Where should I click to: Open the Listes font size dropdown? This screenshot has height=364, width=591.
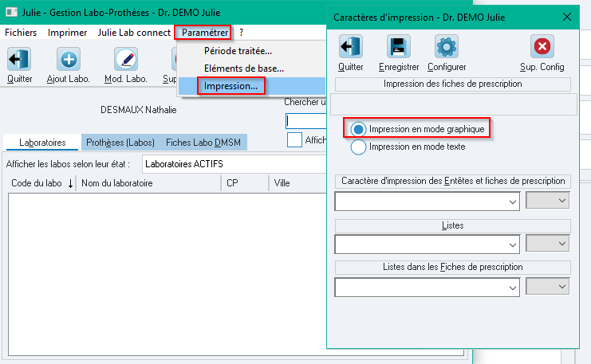[x=548, y=243]
